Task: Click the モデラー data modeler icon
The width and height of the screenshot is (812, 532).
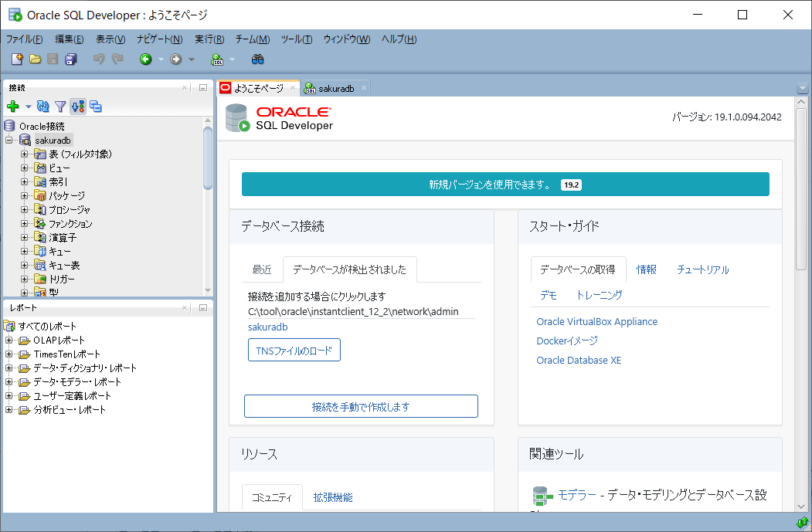Action: (x=542, y=496)
